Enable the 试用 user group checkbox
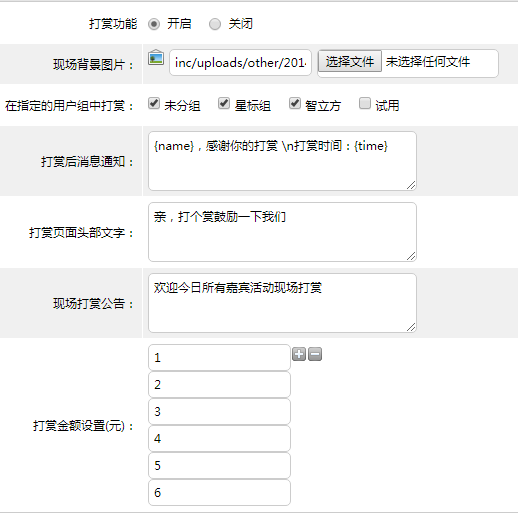Screen dimensions: 518x520 point(365,103)
